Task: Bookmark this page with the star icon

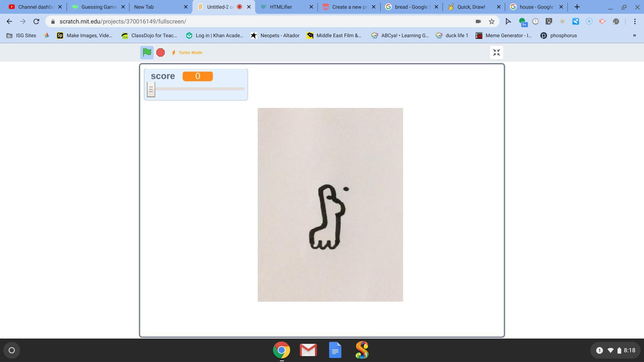Action: coord(491,21)
